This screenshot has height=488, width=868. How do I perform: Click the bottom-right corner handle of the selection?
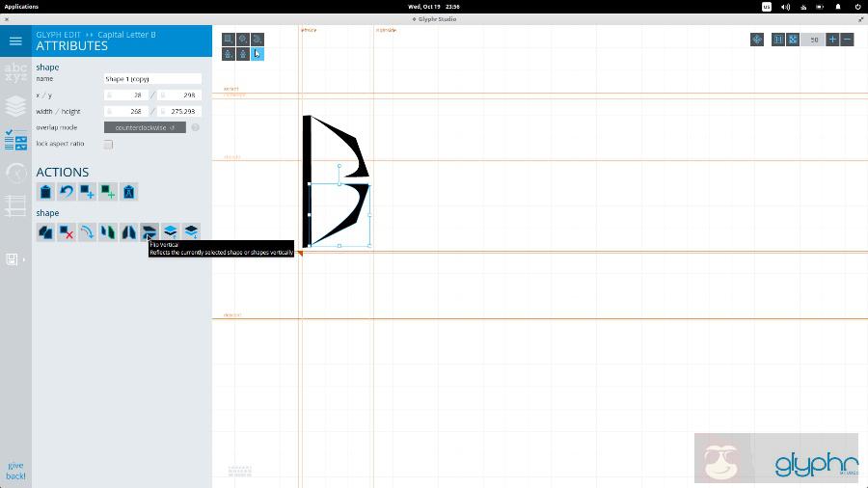pos(369,246)
